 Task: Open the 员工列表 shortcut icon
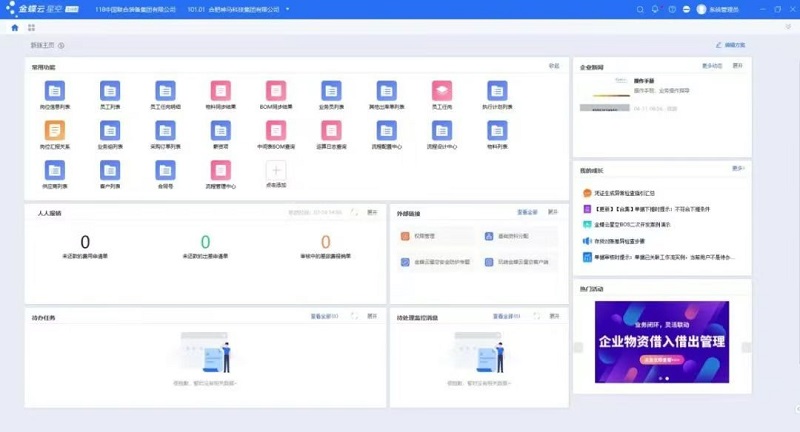[x=108, y=91]
